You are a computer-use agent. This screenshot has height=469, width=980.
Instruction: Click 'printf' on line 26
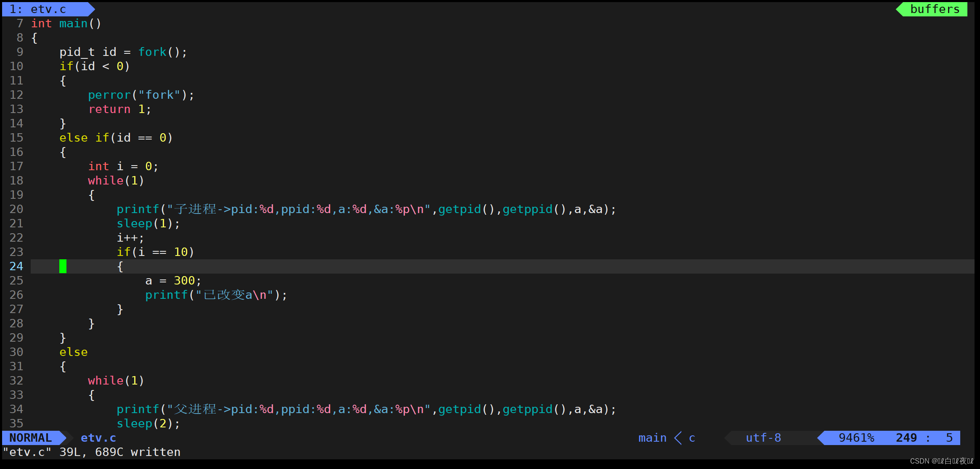(x=167, y=295)
